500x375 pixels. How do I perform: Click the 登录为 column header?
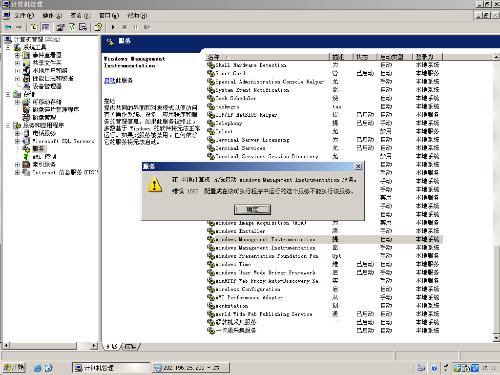click(x=427, y=57)
